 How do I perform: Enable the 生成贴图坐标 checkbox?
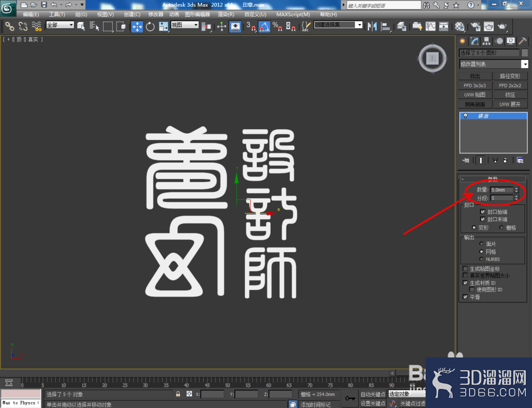pos(465,269)
